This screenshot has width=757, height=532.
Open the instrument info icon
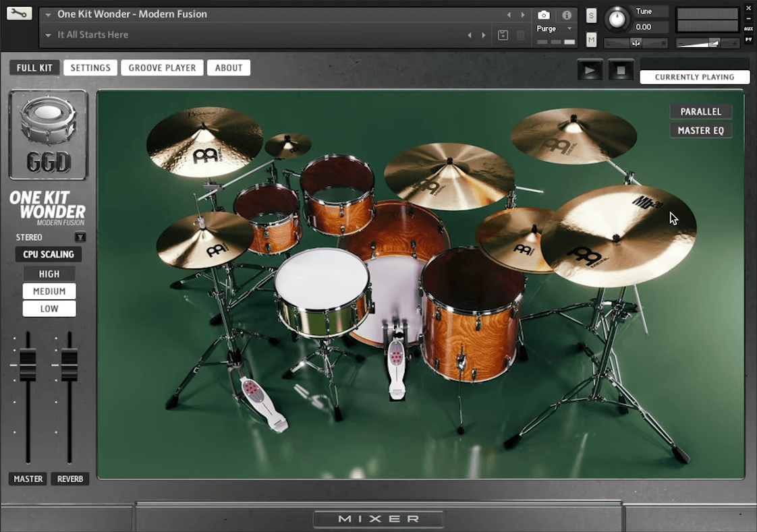tap(567, 15)
